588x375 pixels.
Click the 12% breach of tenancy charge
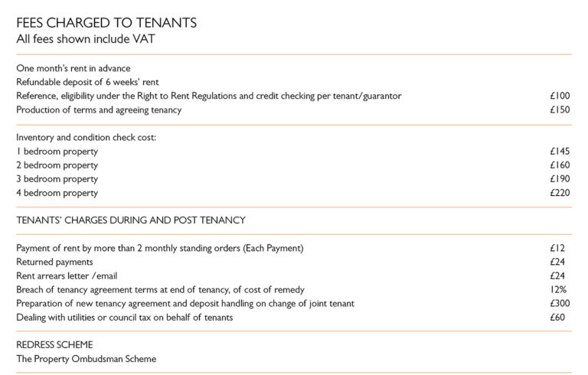pos(558,289)
